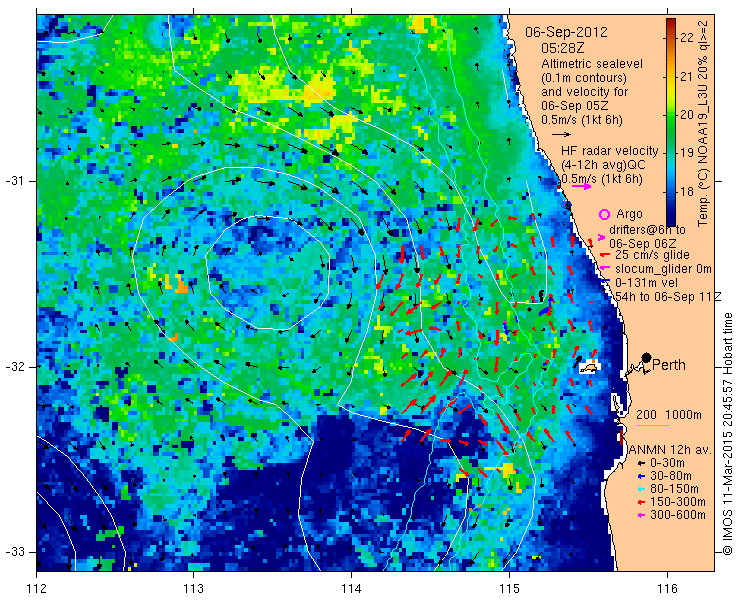Click the longitude axis label 115

pyautogui.click(x=509, y=589)
